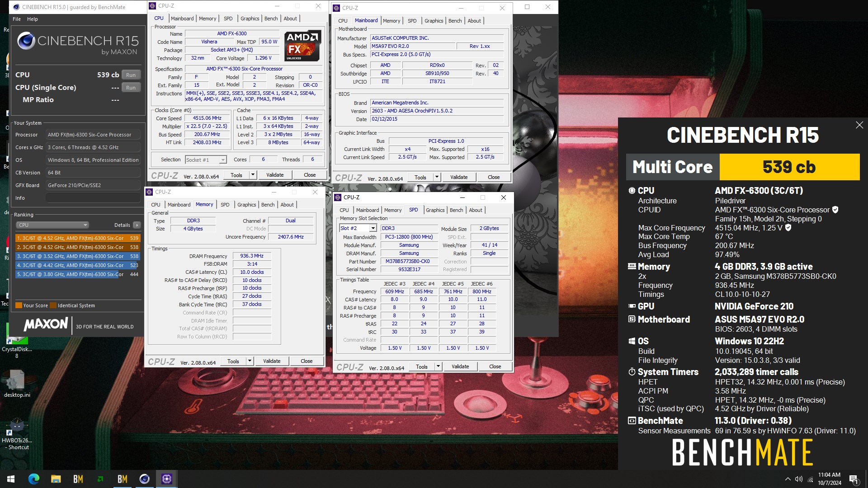Click the AMD FX processor logo

(x=302, y=46)
